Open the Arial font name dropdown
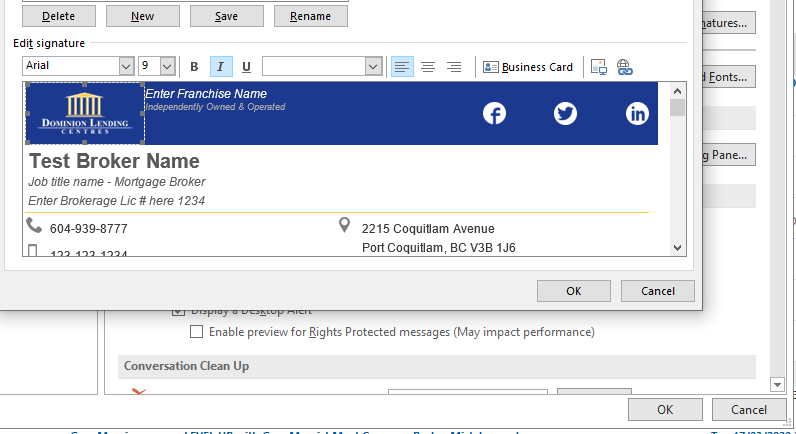This screenshot has width=796, height=434. [x=126, y=66]
